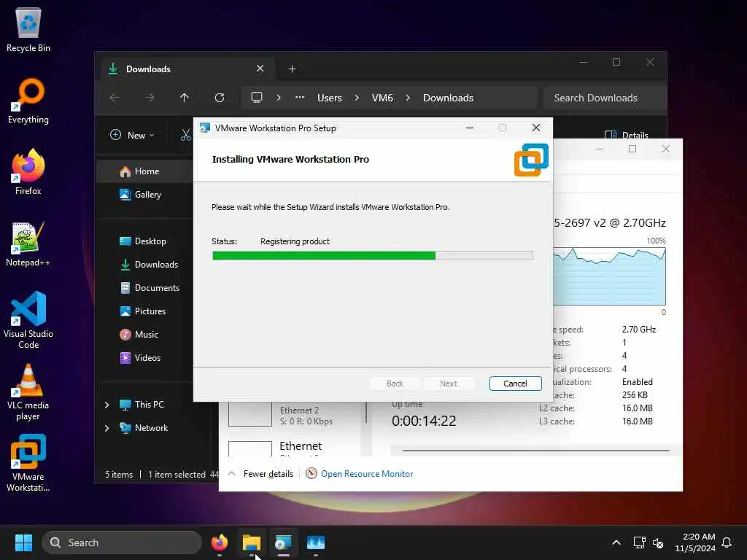Open the New dropdown in Explorer toolbar
Screen dimensions: 747x560
point(132,135)
